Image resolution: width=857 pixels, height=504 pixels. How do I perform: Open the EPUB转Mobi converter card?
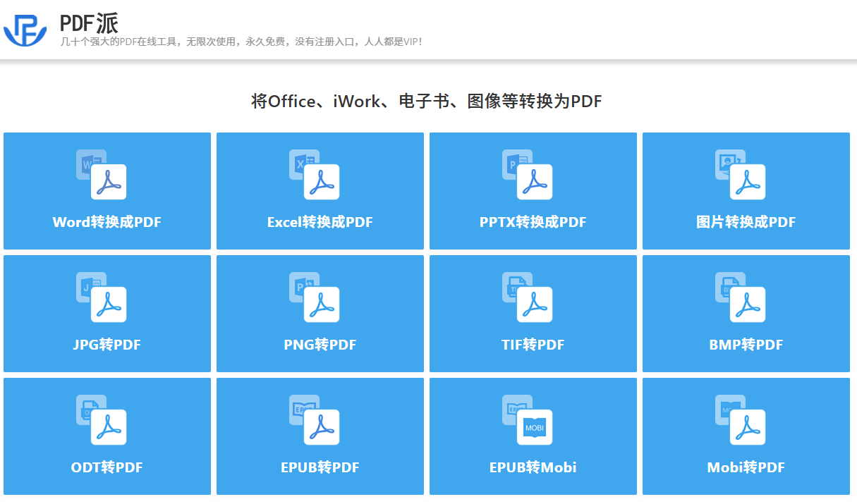tap(533, 436)
